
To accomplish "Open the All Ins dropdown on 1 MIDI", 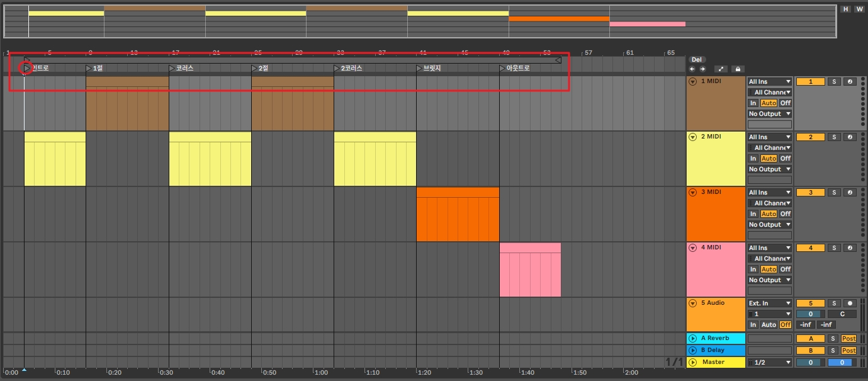I will [x=770, y=82].
